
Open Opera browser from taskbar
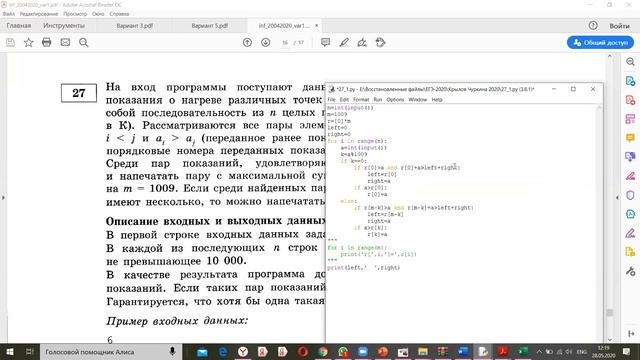(x=302, y=352)
